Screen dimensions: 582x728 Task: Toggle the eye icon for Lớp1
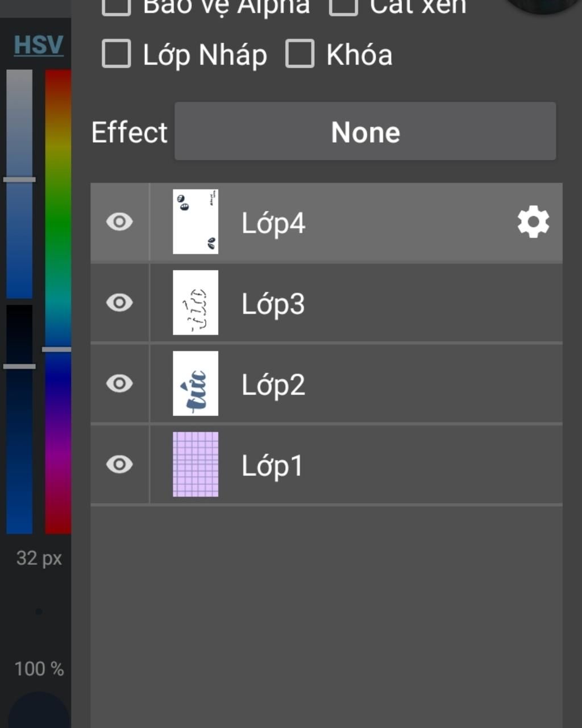coord(119,464)
